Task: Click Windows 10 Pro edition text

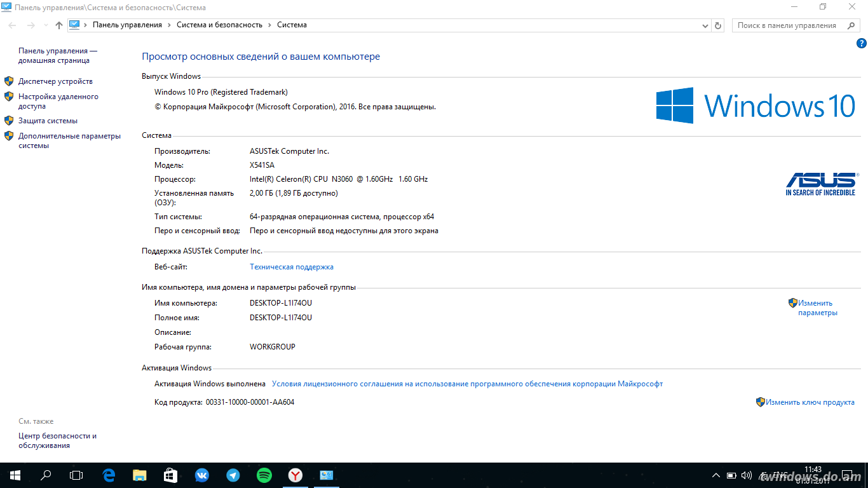Action: (221, 92)
